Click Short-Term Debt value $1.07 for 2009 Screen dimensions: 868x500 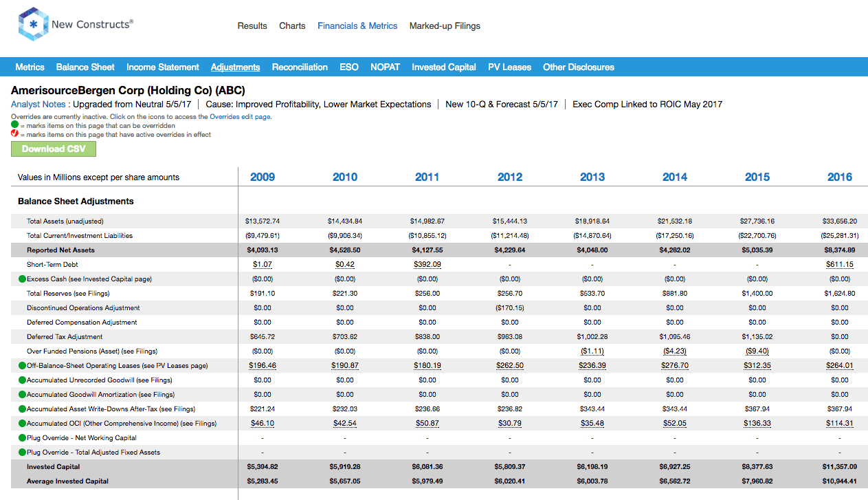[x=263, y=265]
